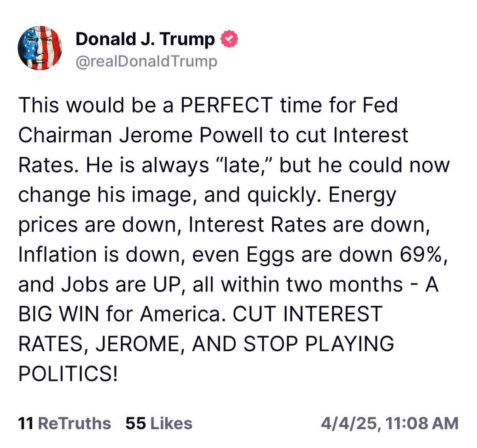Open the Donald J. Trump display name
Image resolution: width=477 pixels, height=448 pixels.
pos(145,39)
